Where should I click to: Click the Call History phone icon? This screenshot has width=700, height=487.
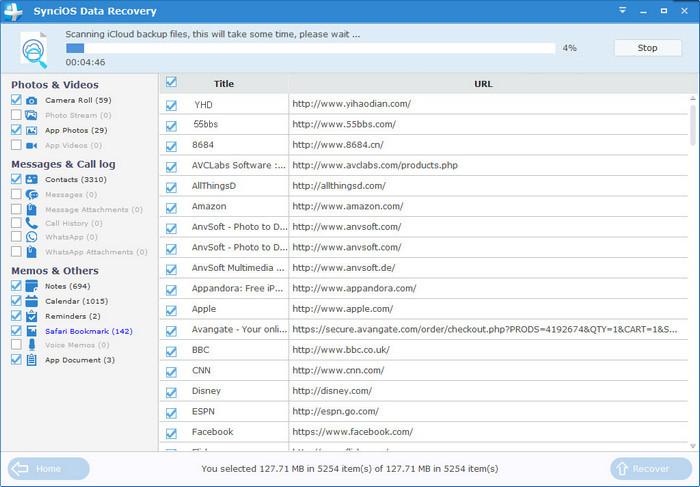31,223
